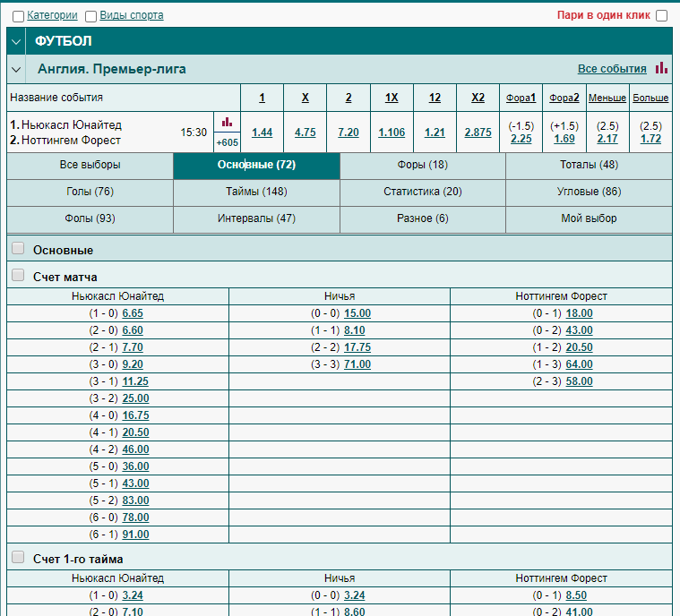Click column header 2
Screen dimensions: 680x616
pos(349,98)
